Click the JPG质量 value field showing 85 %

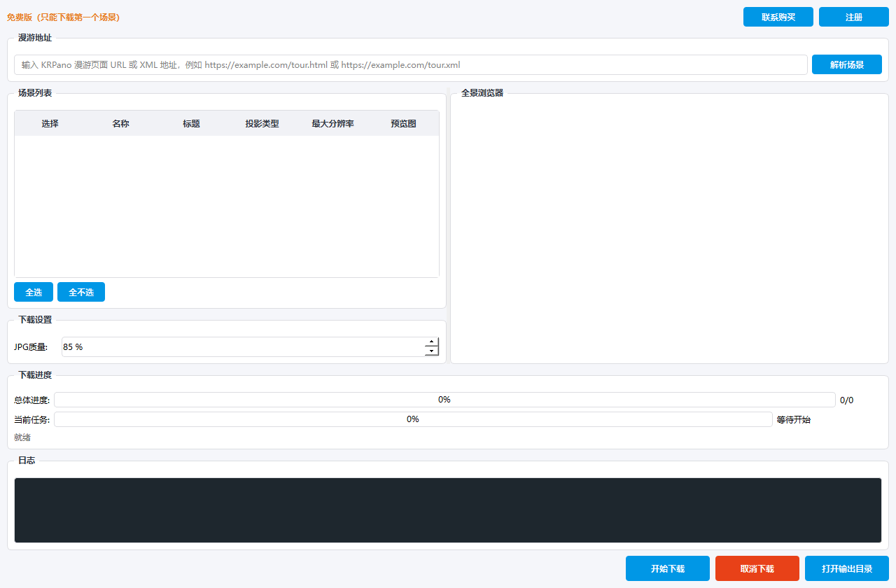(242, 346)
